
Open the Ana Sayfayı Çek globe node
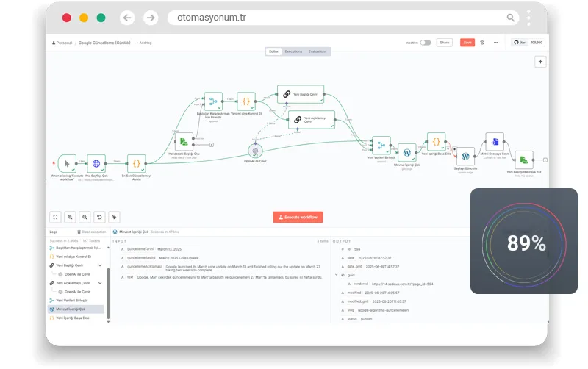[96, 163]
